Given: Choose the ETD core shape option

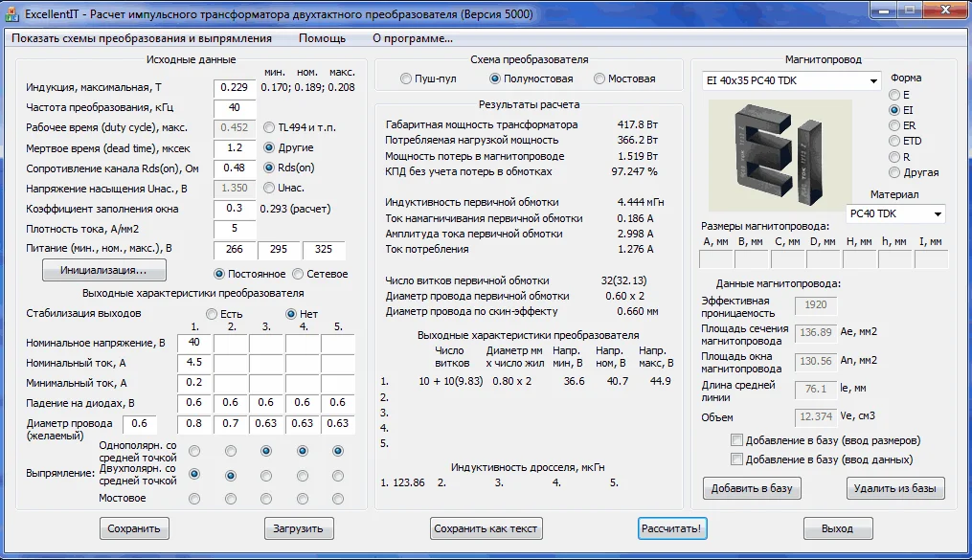Looking at the screenshot, I should (x=894, y=142).
